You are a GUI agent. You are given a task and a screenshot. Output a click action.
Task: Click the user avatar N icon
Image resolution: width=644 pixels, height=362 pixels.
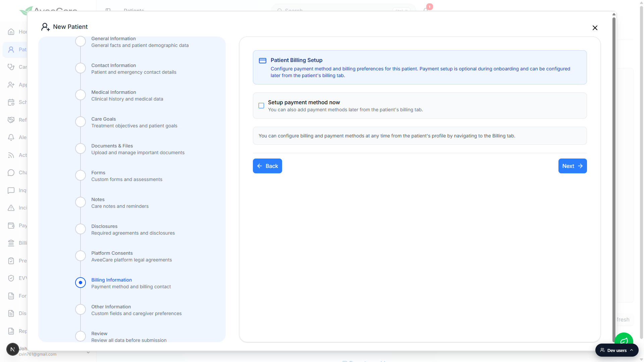tap(13, 349)
